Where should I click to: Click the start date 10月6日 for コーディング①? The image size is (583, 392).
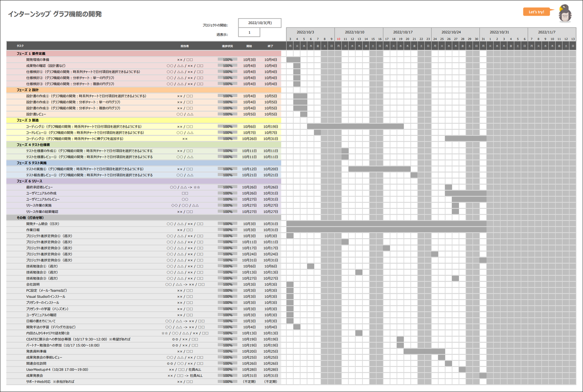pyautogui.click(x=249, y=127)
